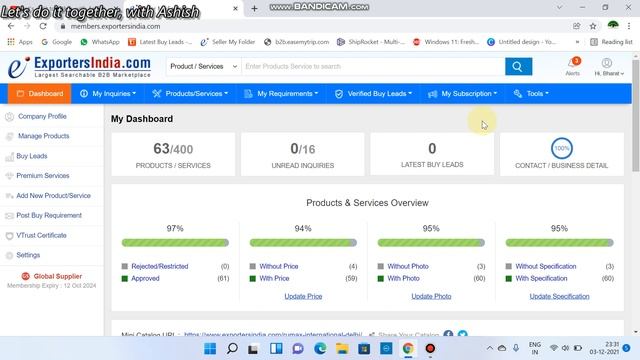Click the user profile avatar icon
This screenshot has width=640, height=360.
(607, 63)
